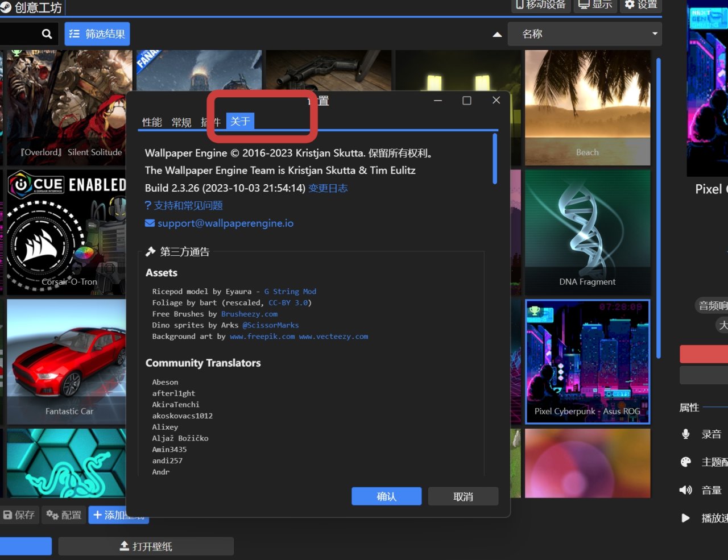Click translator name afterl1ght

tap(173, 393)
